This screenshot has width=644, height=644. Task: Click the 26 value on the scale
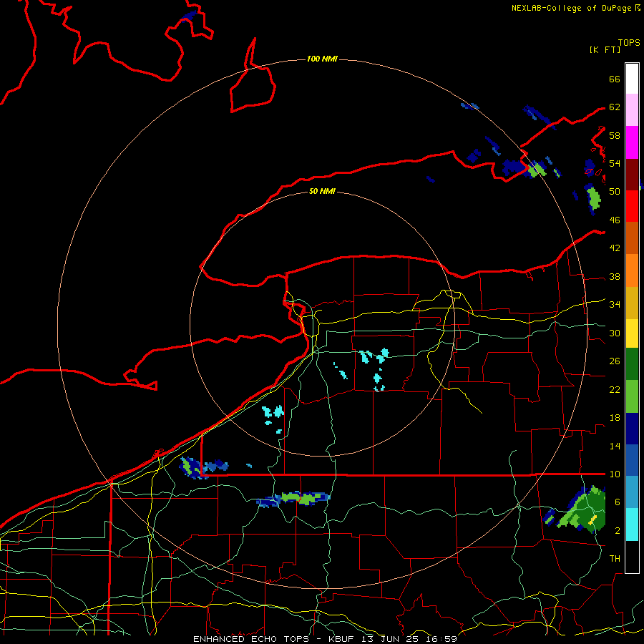coord(615,361)
